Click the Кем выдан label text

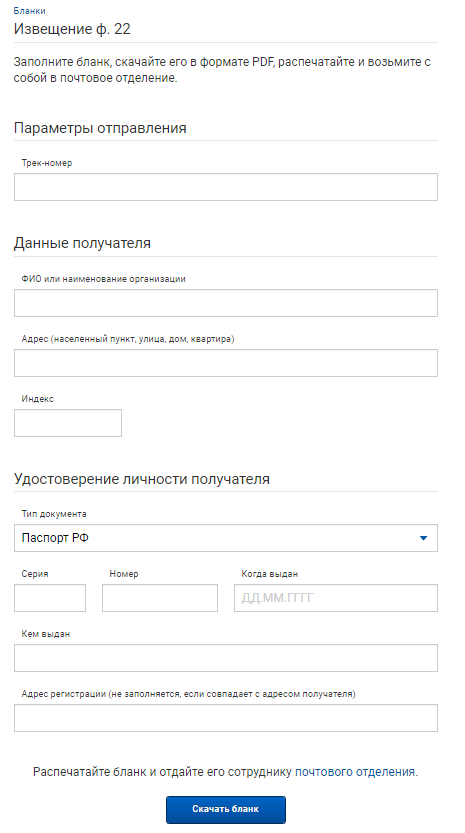46,634
